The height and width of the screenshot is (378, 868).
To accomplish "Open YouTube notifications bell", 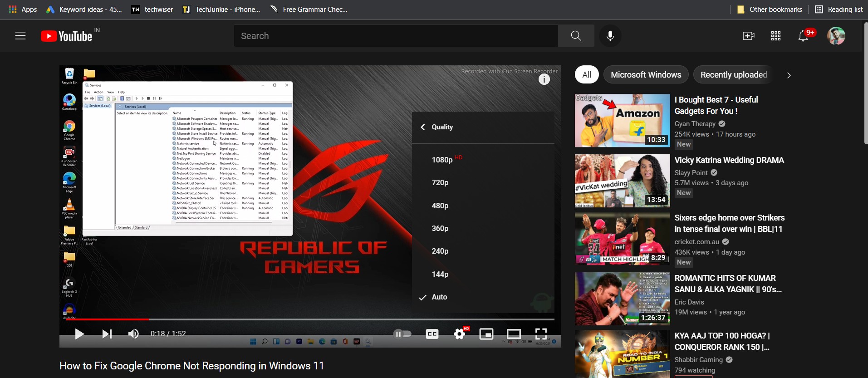I will point(803,36).
